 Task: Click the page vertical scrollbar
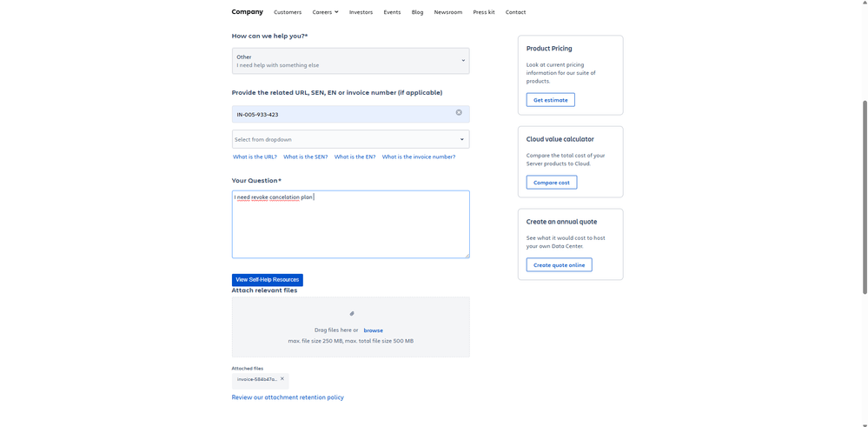[x=865, y=197]
